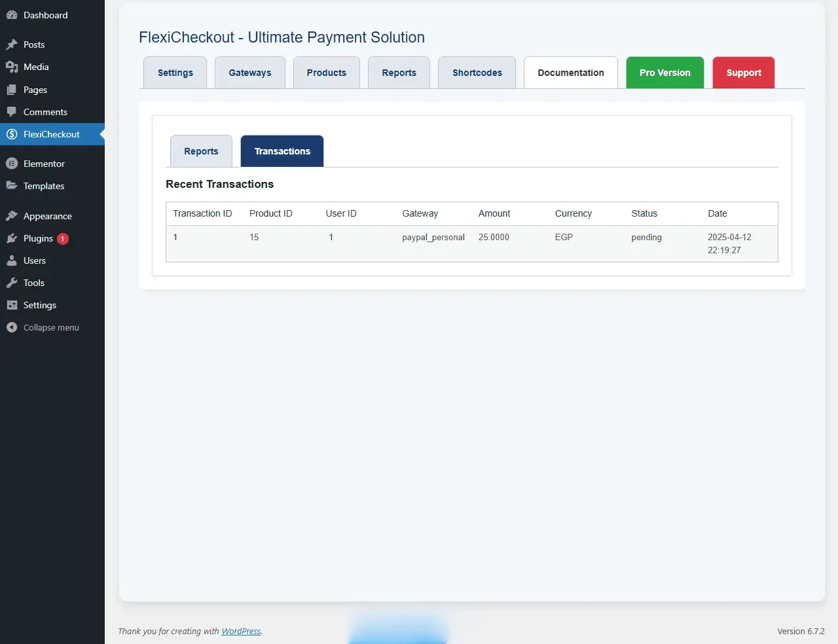Viewport: 838px width, 644px height.
Task: Click the Currency column header
Action: (574, 213)
